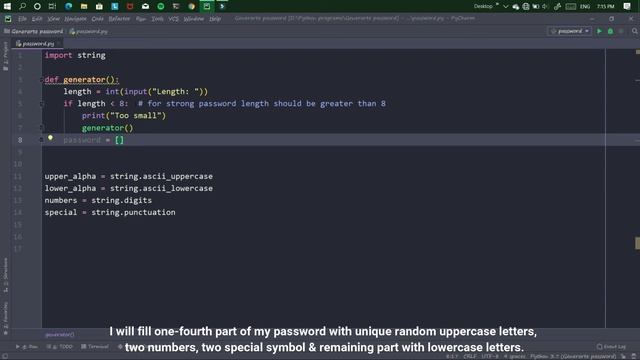The image size is (640, 360).
Task: Click 'lower_alpha = string.ascii_lowercase' line
Action: pyautogui.click(x=129, y=188)
